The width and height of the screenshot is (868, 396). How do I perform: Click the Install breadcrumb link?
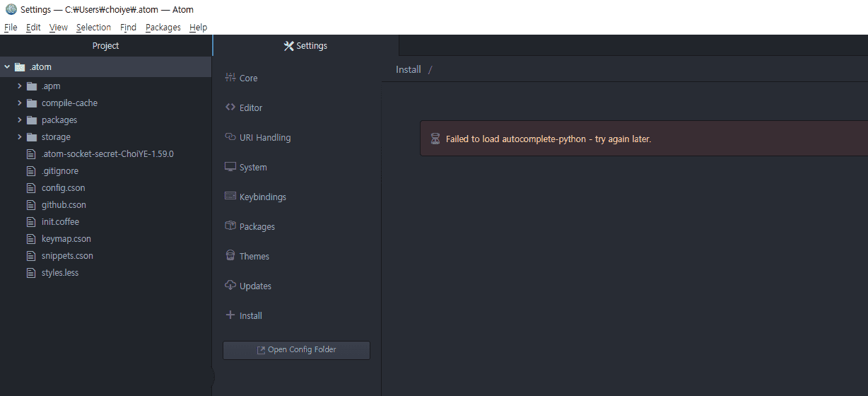point(409,69)
